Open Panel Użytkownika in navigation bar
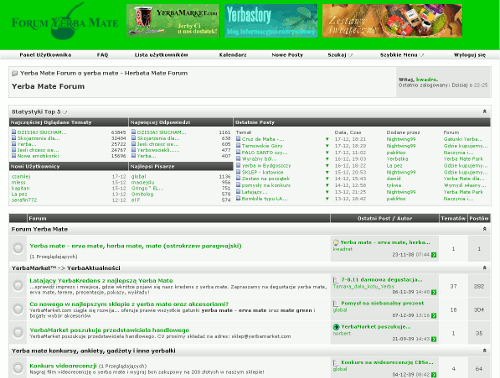The height and width of the screenshot is (378, 500). pos(45,55)
